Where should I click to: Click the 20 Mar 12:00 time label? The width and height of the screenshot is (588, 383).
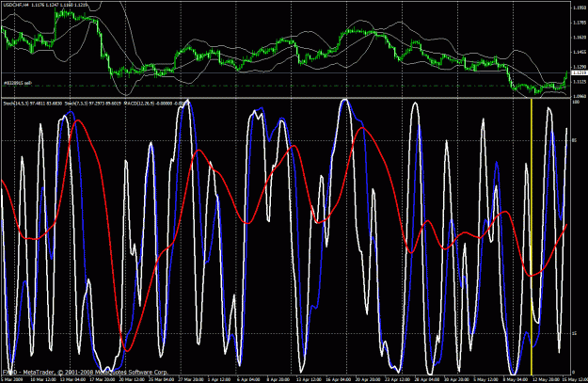[132, 379]
